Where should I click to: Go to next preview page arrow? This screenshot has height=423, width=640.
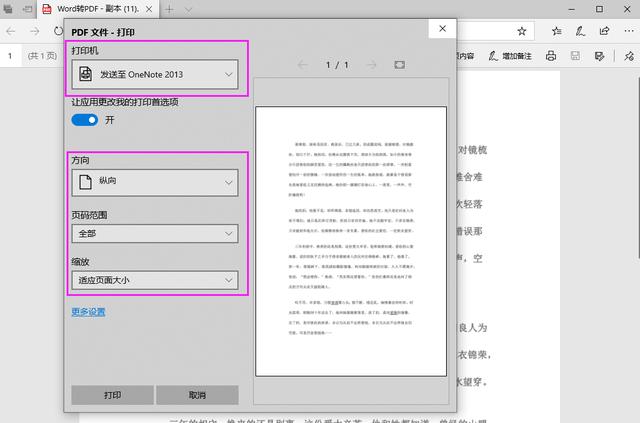pyautogui.click(x=371, y=65)
